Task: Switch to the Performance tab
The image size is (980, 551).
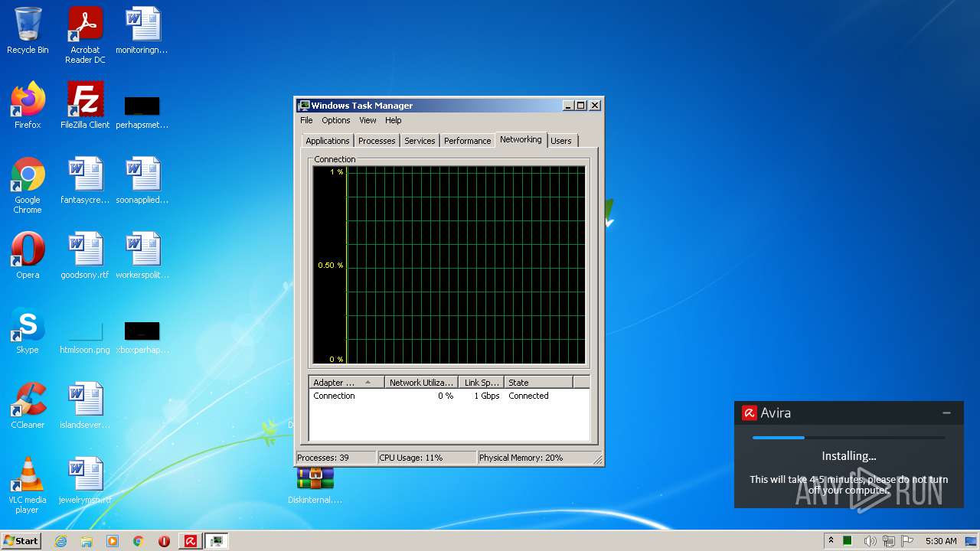Action: [468, 141]
